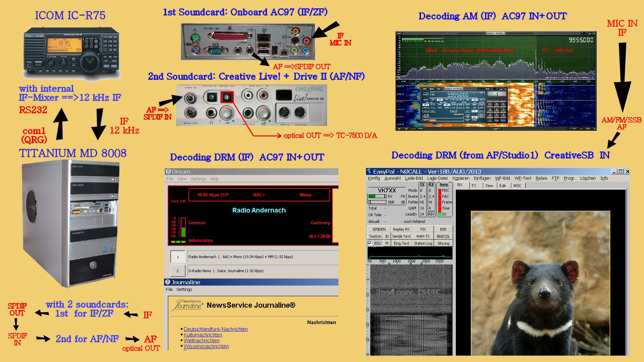Open the Deutschlandfunk Nachrichten link

click(x=216, y=329)
